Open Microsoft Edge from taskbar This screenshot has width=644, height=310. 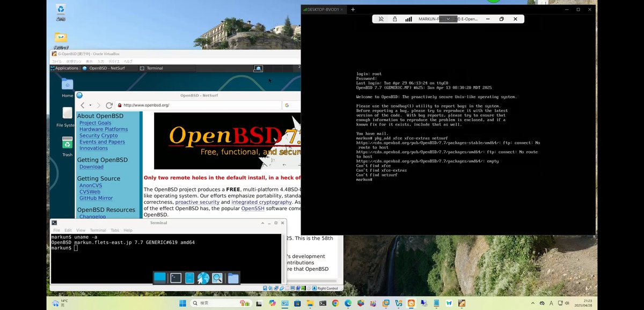348,303
